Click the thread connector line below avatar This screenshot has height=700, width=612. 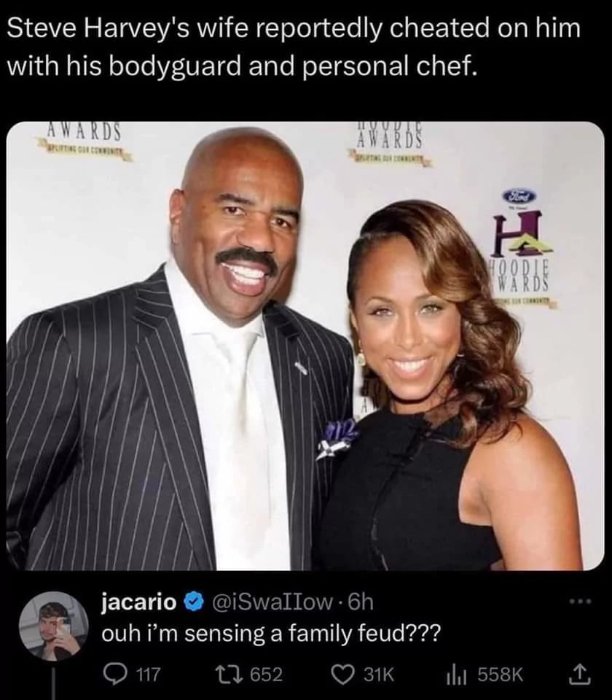click(x=54, y=683)
